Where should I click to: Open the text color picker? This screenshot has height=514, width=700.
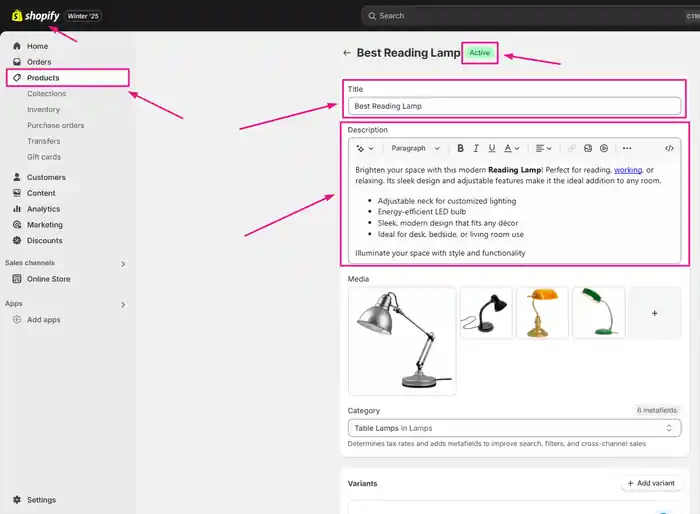tap(512, 148)
